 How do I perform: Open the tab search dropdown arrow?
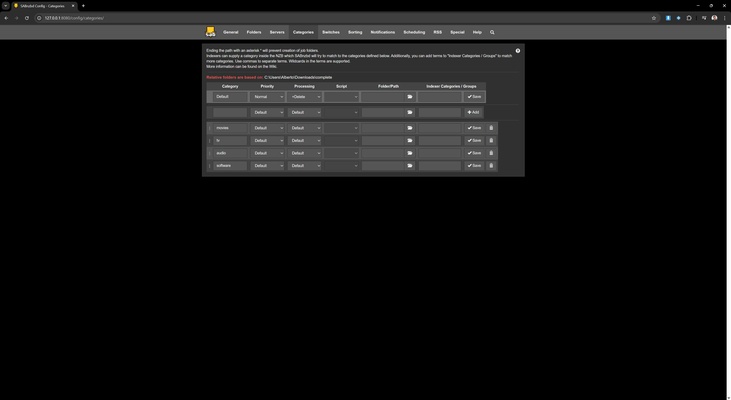pyautogui.click(x=6, y=6)
